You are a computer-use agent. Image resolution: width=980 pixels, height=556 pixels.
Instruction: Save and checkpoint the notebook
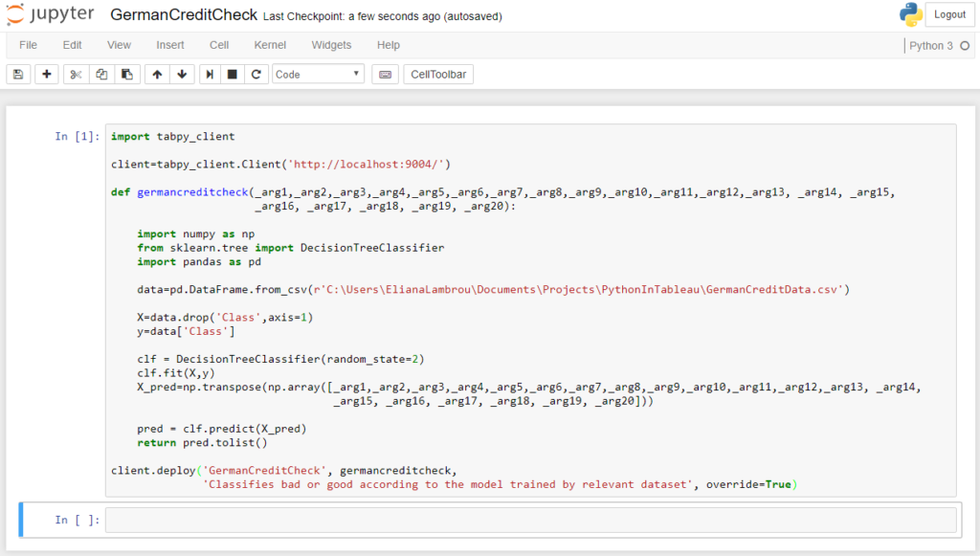18,75
